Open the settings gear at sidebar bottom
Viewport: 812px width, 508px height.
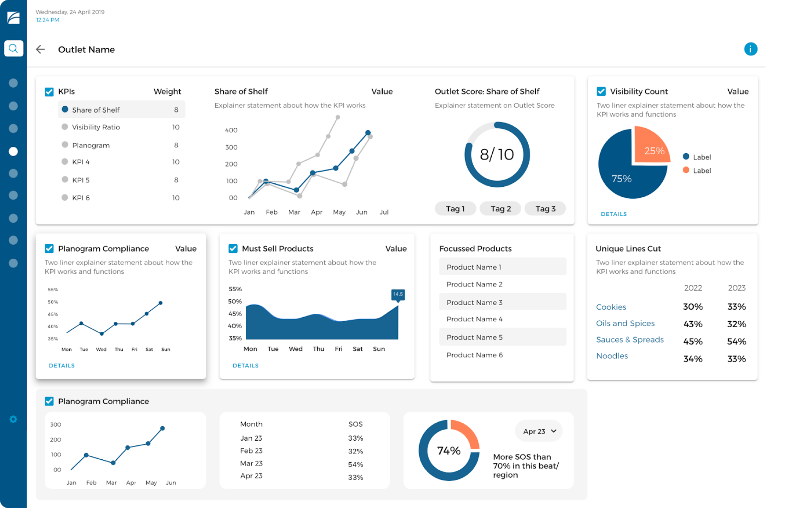click(13, 419)
